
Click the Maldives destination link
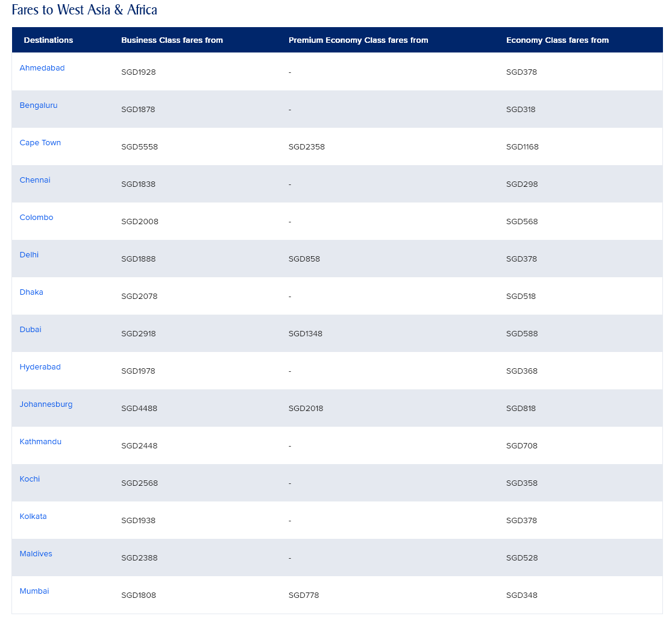click(x=36, y=554)
